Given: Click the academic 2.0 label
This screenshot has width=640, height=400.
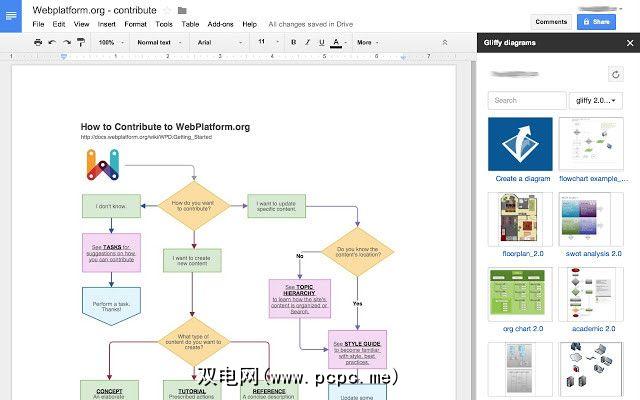Looking at the screenshot, I should (x=593, y=329).
